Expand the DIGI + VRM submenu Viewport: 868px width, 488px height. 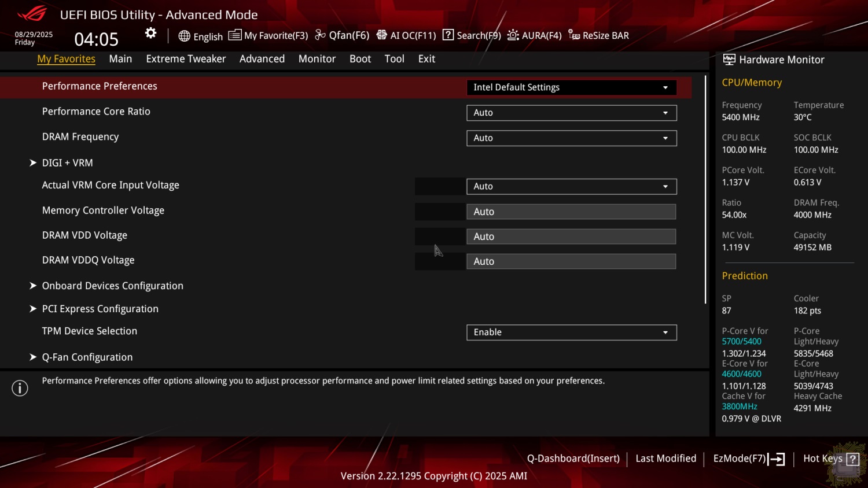[x=67, y=163]
